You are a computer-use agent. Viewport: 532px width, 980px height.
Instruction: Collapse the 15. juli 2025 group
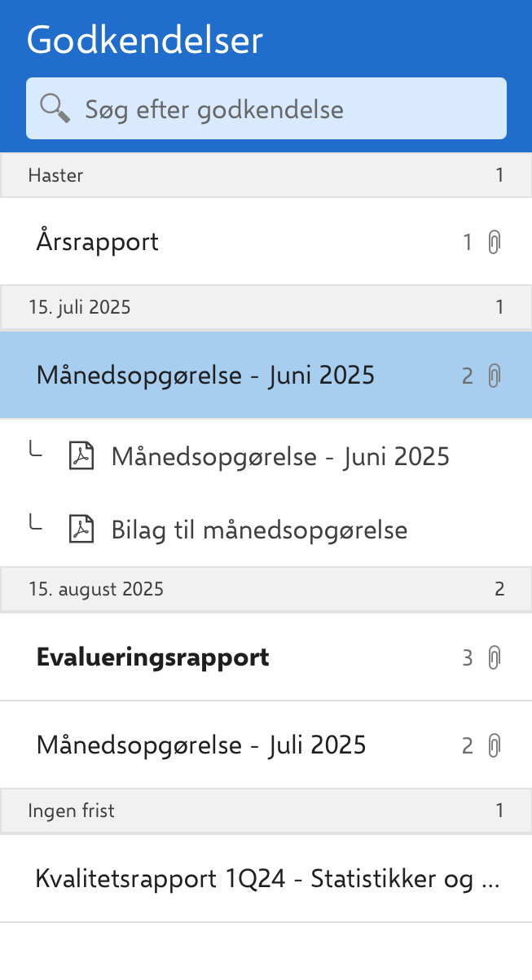click(x=266, y=308)
